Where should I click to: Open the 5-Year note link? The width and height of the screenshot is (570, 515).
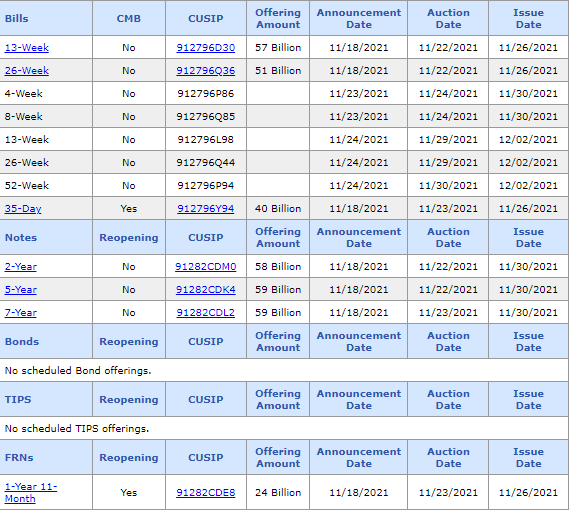point(21,290)
